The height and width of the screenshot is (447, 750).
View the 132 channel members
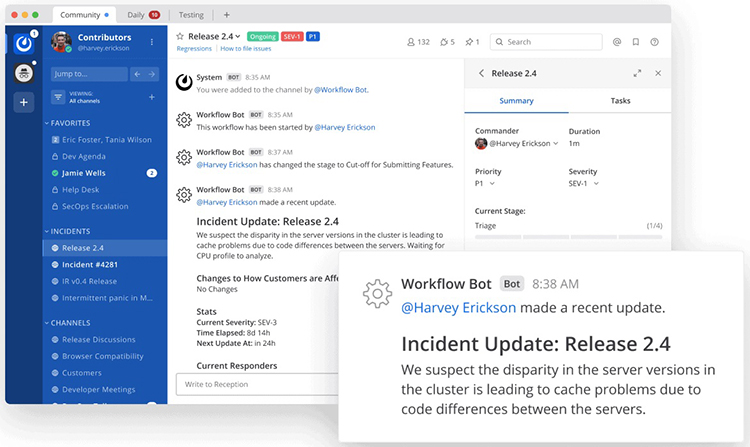418,42
